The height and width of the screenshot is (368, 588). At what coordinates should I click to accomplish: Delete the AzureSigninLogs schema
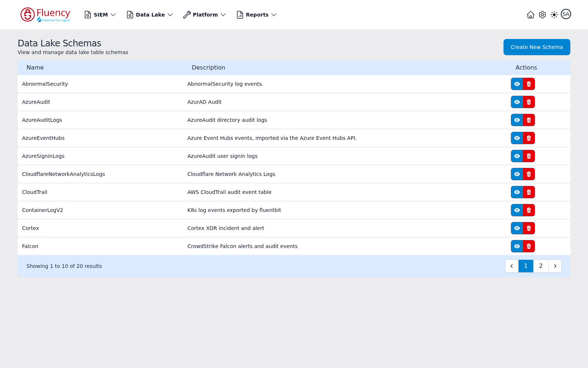(x=529, y=156)
